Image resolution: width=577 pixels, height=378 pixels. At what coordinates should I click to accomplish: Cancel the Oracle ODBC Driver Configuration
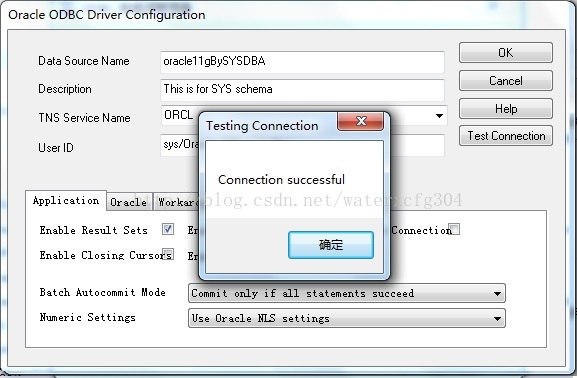pos(506,81)
